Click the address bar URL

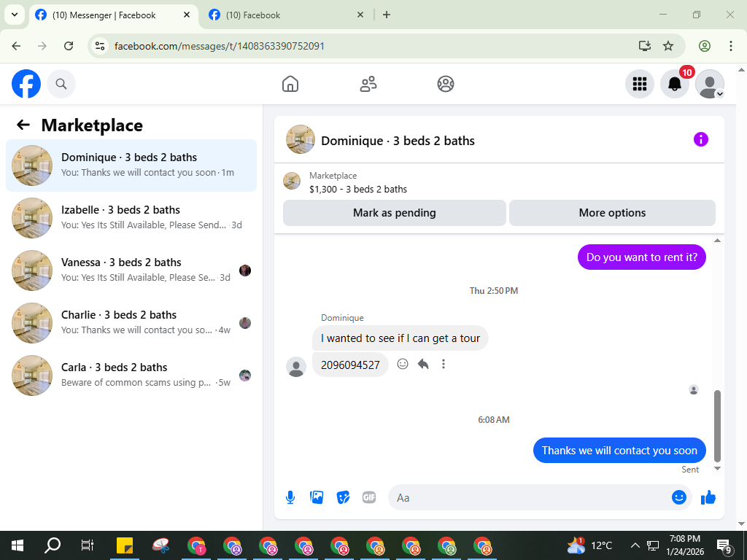pyautogui.click(x=219, y=46)
